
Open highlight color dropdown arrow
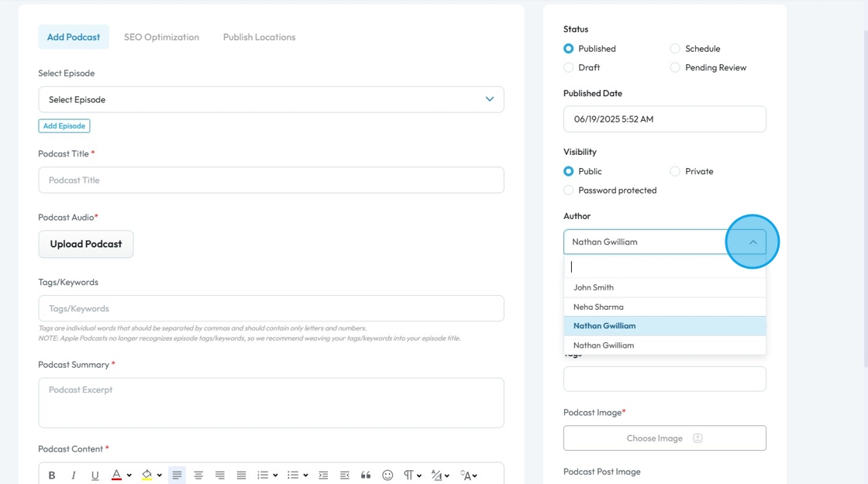160,475
